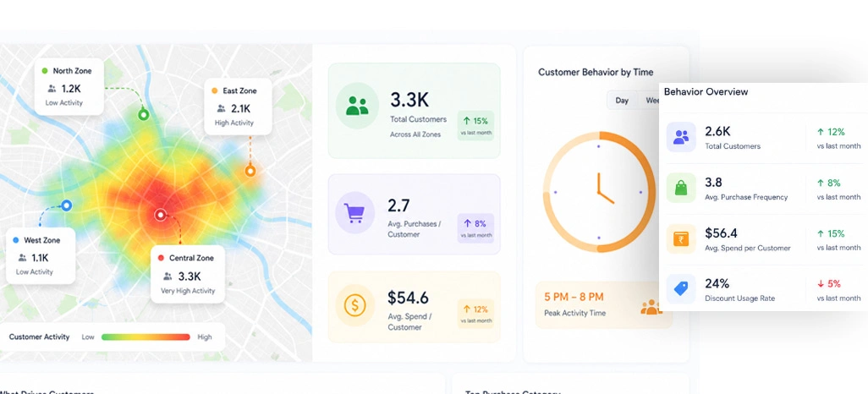Click the red 5% decrease indicator
The image size is (868, 394).
(829, 284)
